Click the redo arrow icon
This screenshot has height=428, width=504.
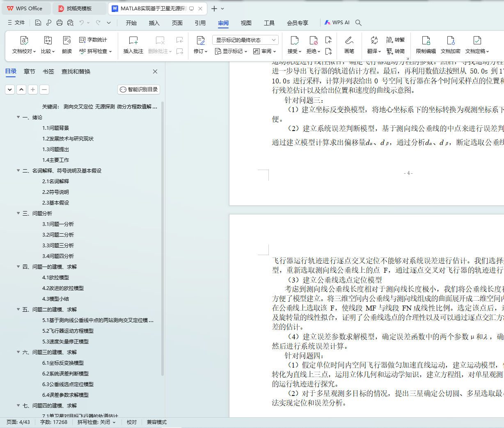98,23
